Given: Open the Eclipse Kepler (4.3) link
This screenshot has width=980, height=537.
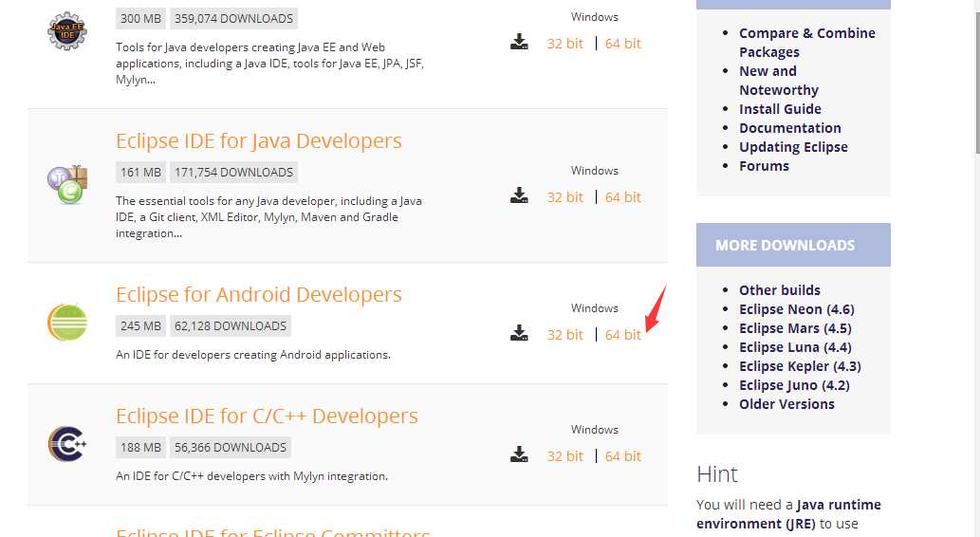Looking at the screenshot, I should coord(800,366).
